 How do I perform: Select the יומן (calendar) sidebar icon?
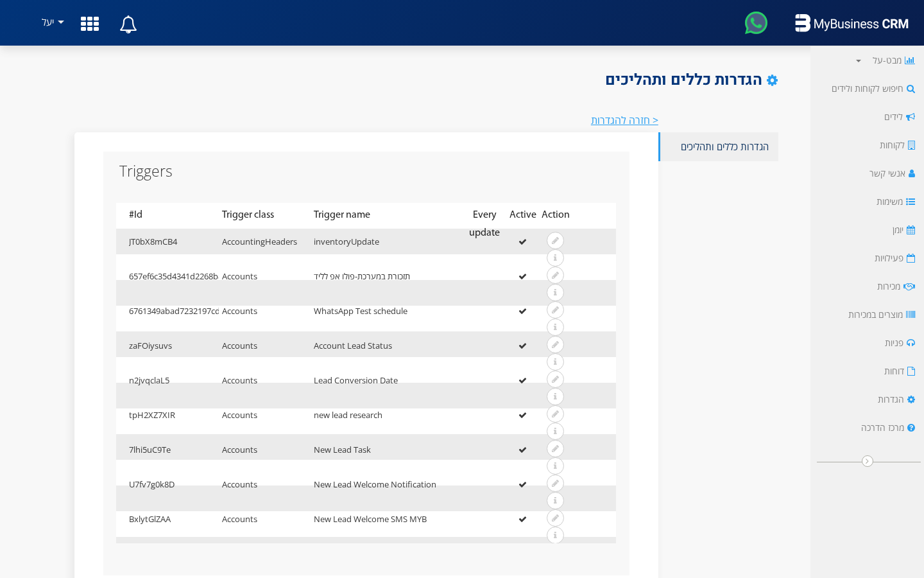pos(912,229)
